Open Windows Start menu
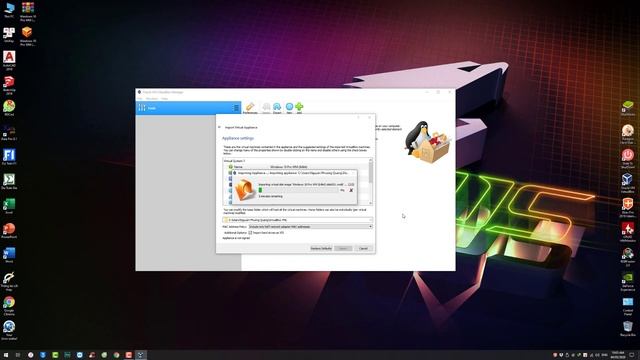This screenshot has width=640, height=360. pos(6,355)
